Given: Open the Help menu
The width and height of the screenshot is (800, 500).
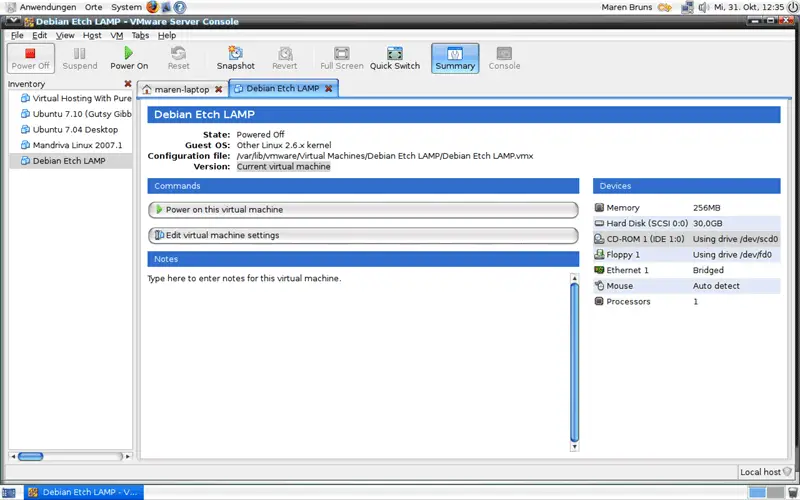Looking at the screenshot, I should 167,35.
